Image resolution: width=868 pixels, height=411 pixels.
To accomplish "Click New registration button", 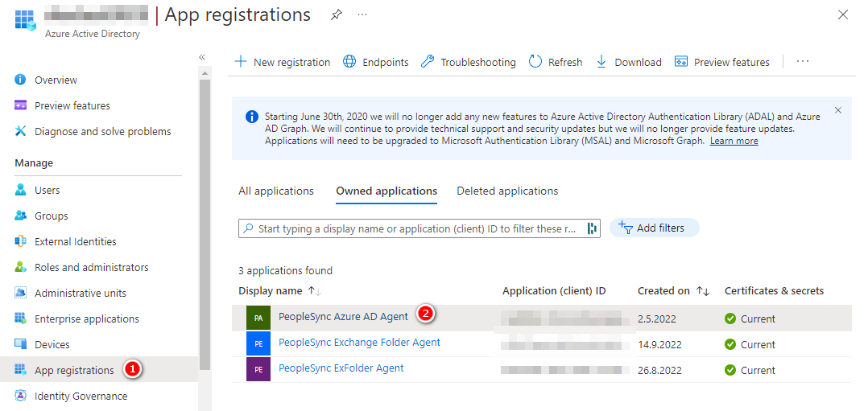I will click(x=283, y=62).
